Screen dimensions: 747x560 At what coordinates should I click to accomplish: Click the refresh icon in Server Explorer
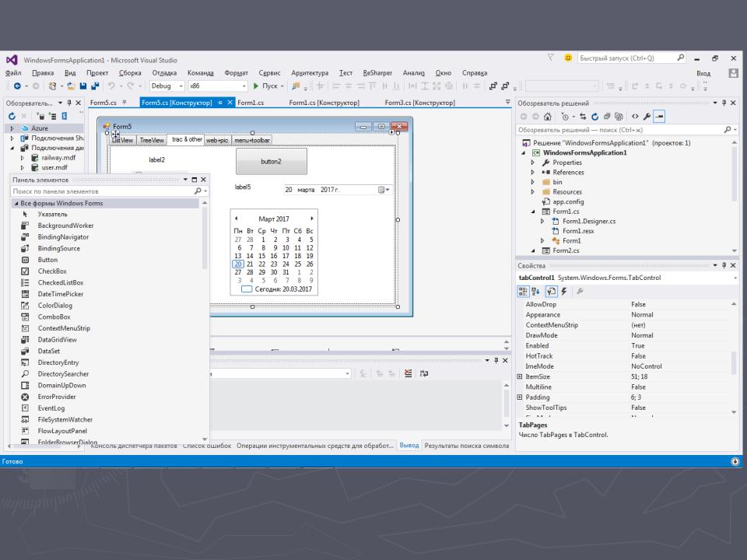[x=12, y=116]
